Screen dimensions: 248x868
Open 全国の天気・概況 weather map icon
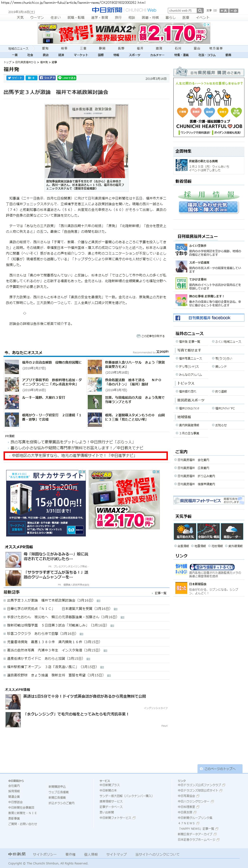(208, 531)
